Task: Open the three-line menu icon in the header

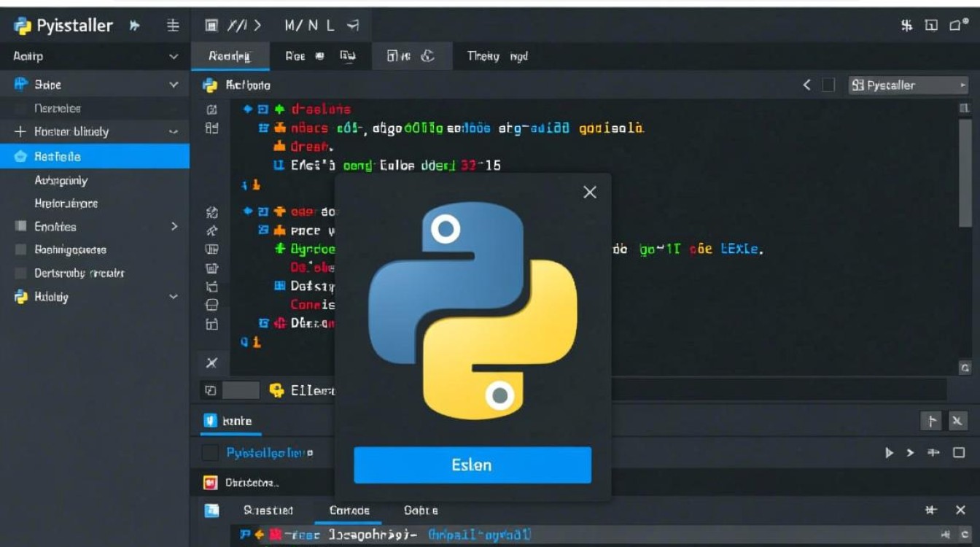Action: click(x=173, y=26)
